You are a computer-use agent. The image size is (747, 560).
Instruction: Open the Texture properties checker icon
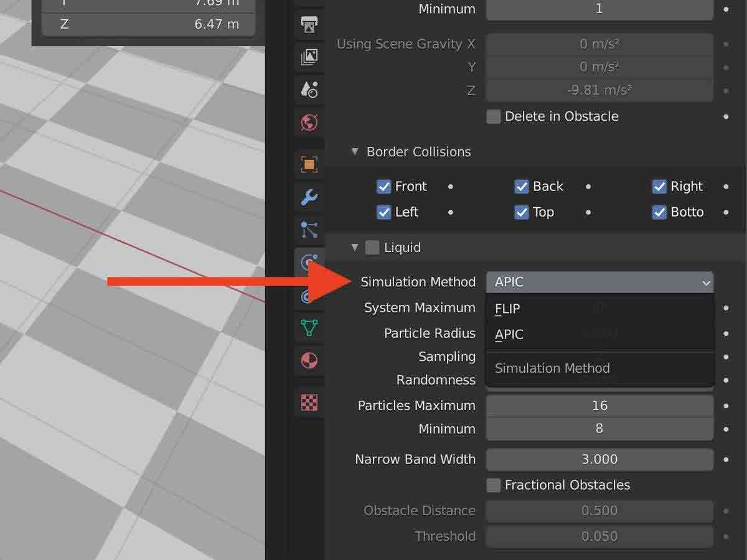click(x=309, y=403)
